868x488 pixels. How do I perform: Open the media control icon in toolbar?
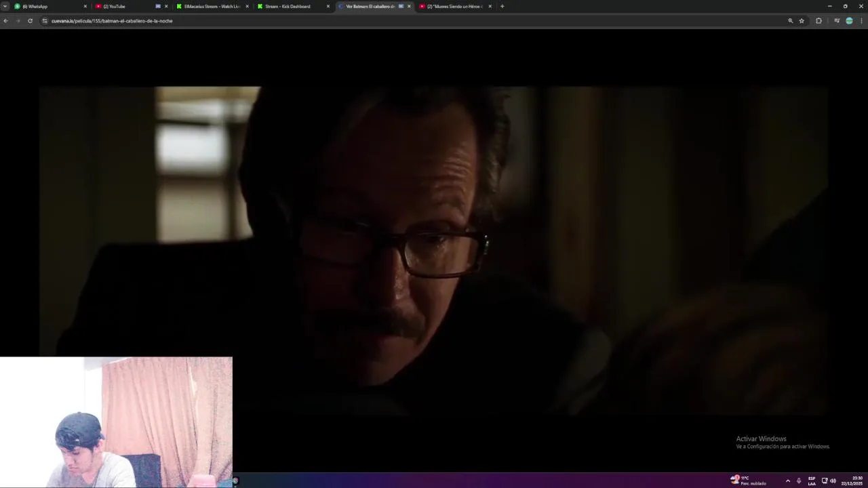837,21
